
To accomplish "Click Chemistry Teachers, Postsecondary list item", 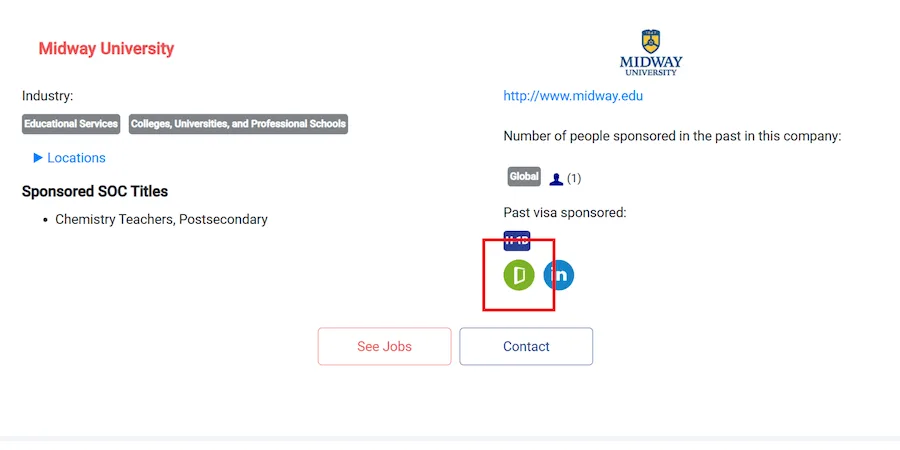I will 161,219.
